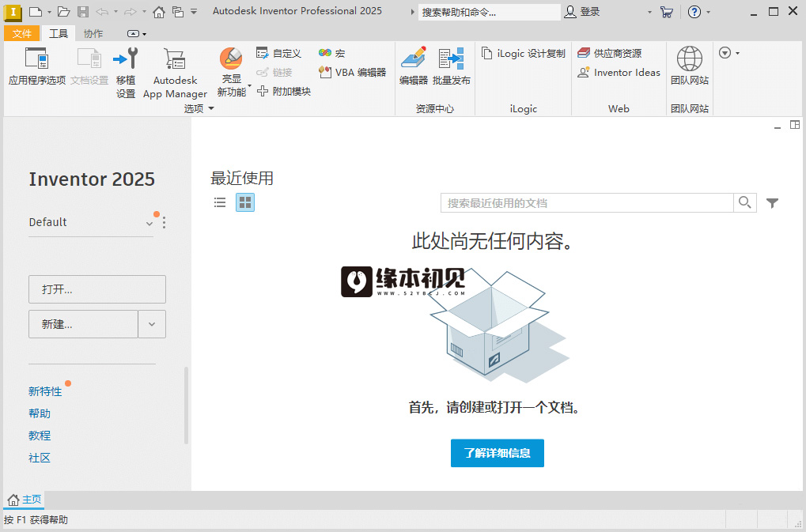Click the Open folder icon in quick access toolbar
This screenshot has height=532, width=806.
tap(64, 11)
